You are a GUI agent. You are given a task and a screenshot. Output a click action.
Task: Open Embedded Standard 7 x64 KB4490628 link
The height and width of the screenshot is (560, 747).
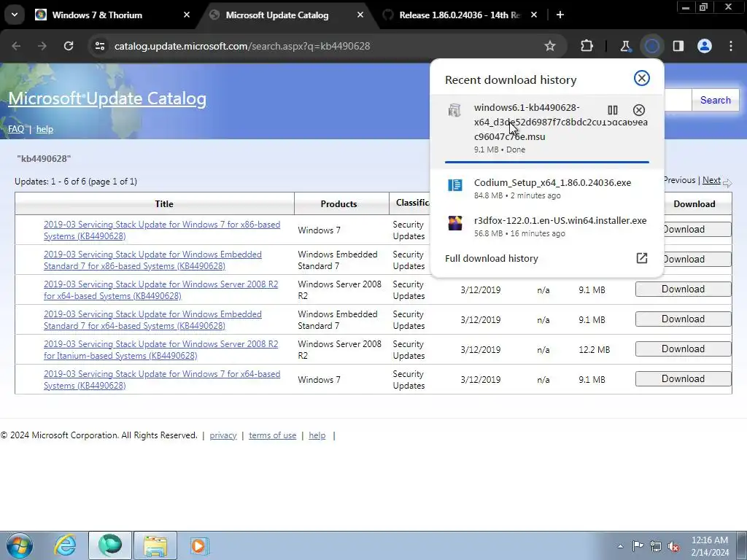click(152, 320)
